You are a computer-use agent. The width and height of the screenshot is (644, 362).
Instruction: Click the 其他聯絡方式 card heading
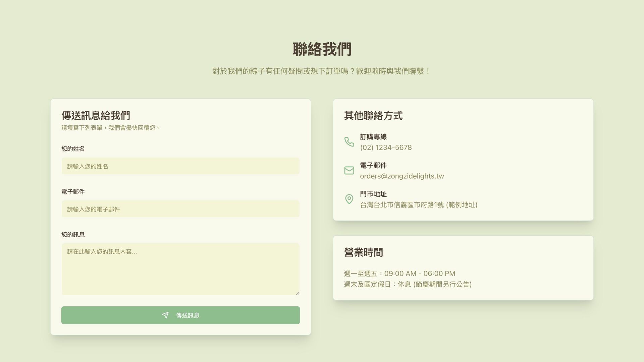[x=373, y=116]
